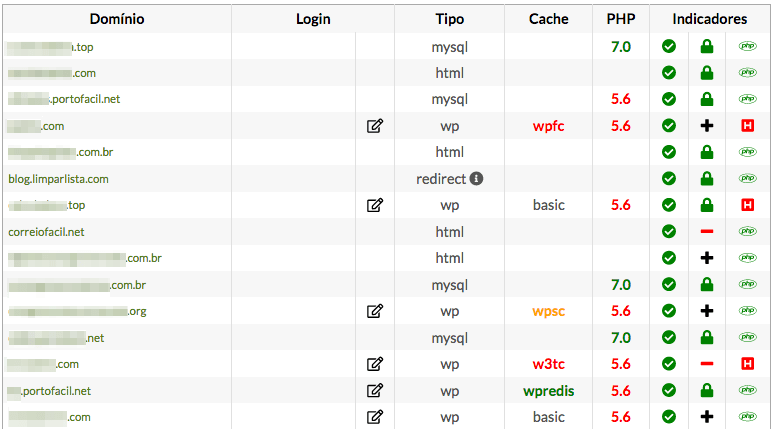Click the red H indicator in w3tc row
This screenshot has height=429, width=774.
point(747,364)
